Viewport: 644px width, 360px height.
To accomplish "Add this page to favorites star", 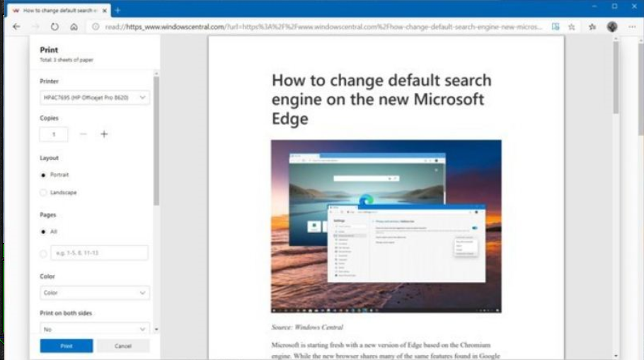I will [x=572, y=27].
